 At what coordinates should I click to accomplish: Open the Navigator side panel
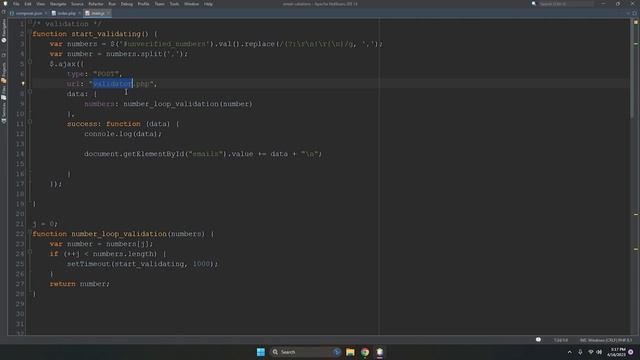point(4,31)
